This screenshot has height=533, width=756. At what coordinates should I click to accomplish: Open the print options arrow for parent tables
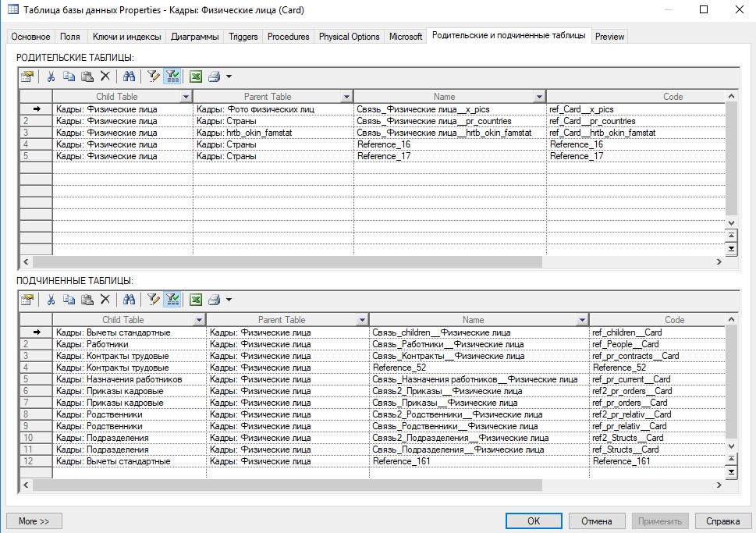pyautogui.click(x=229, y=76)
